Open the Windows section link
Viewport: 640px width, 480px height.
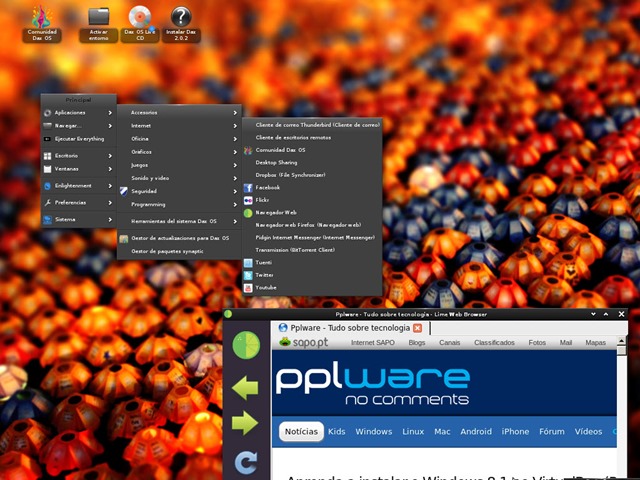coord(373,432)
